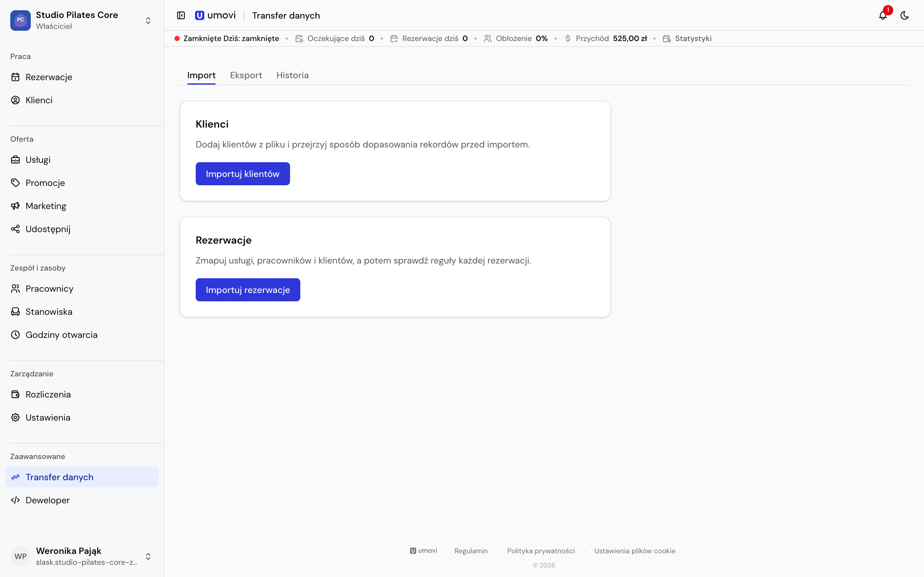Open the notifications bell

(883, 15)
